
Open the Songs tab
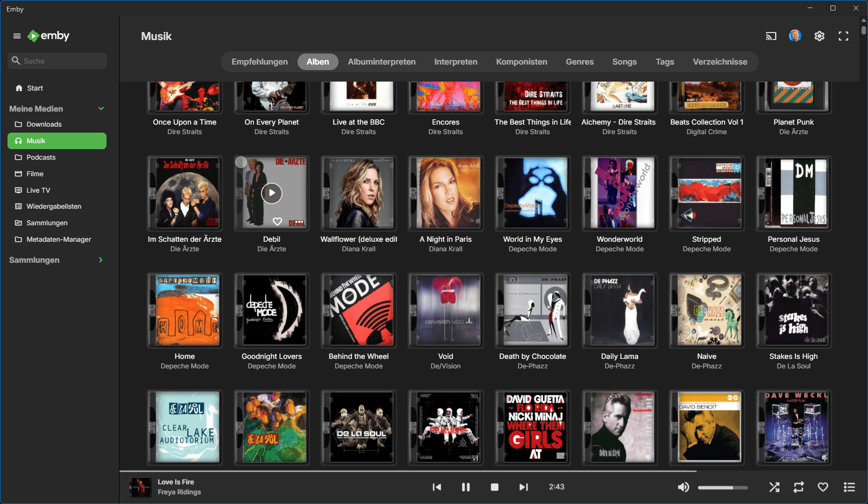click(x=624, y=62)
